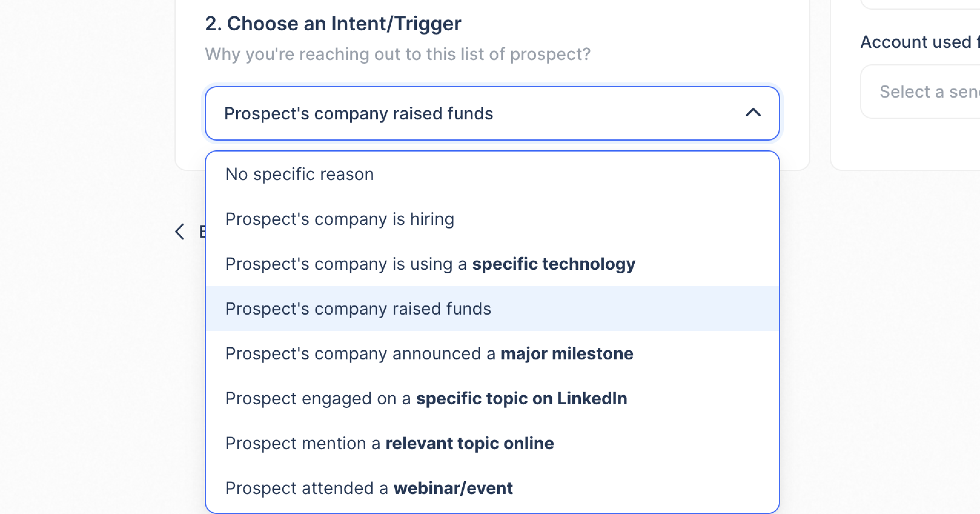Click the "Account used" label
The width and height of the screenshot is (980, 514).
(x=917, y=42)
